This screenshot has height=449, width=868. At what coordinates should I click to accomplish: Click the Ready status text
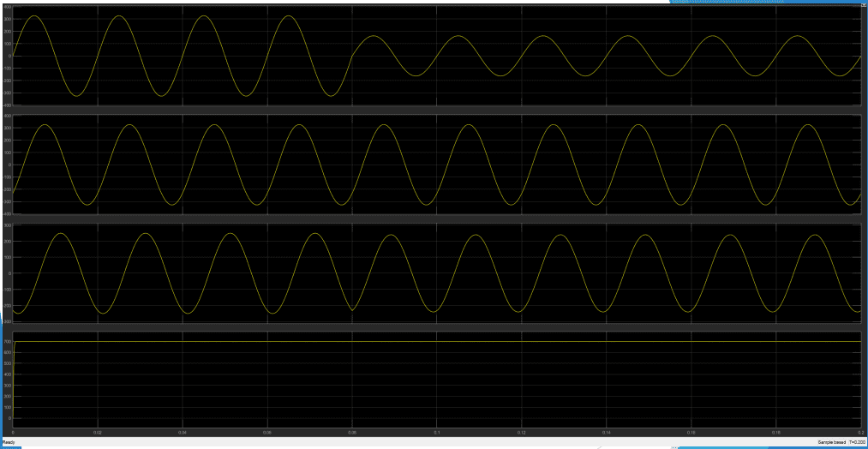[8, 442]
